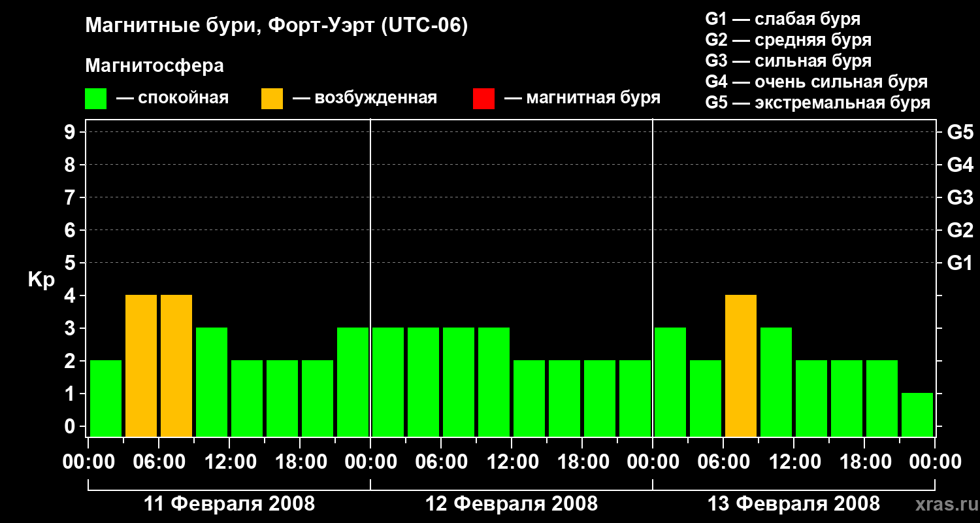Click the right-axis 'G5' level label
This screenshot has width=980, height=523.
(x=960, y=132)
